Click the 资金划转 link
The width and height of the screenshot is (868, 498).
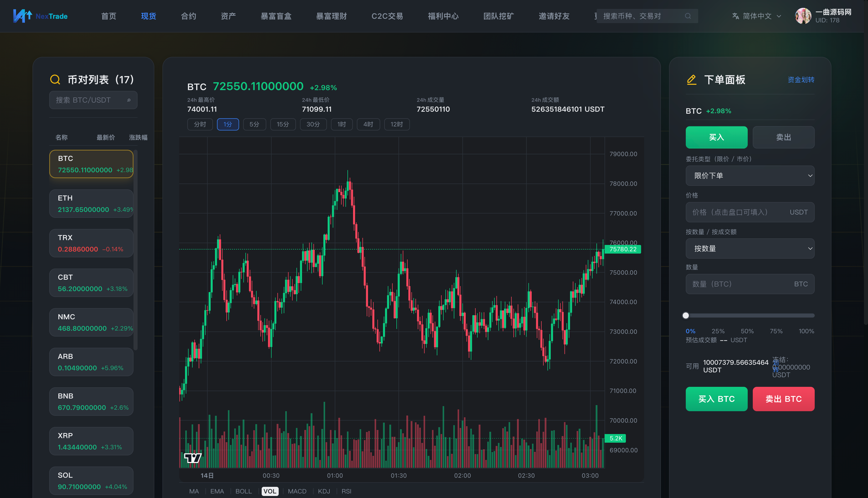pos(801,80)
